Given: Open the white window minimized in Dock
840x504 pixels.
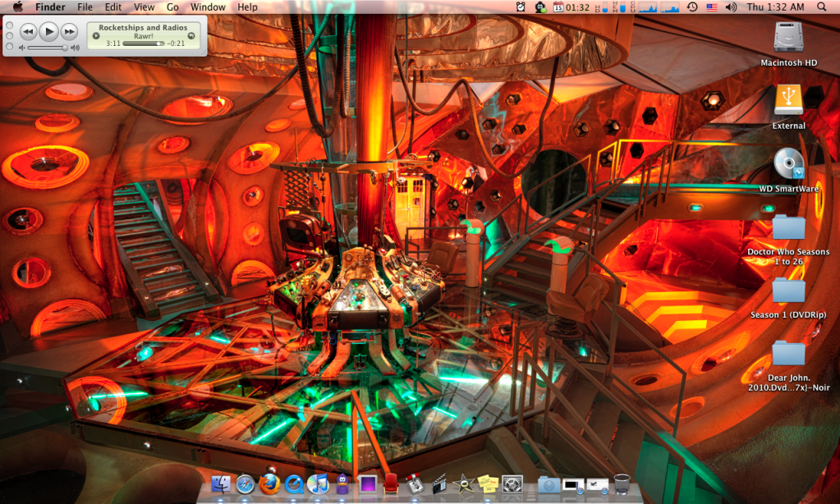Looking at the screenshot, I should tap(597, 486).
